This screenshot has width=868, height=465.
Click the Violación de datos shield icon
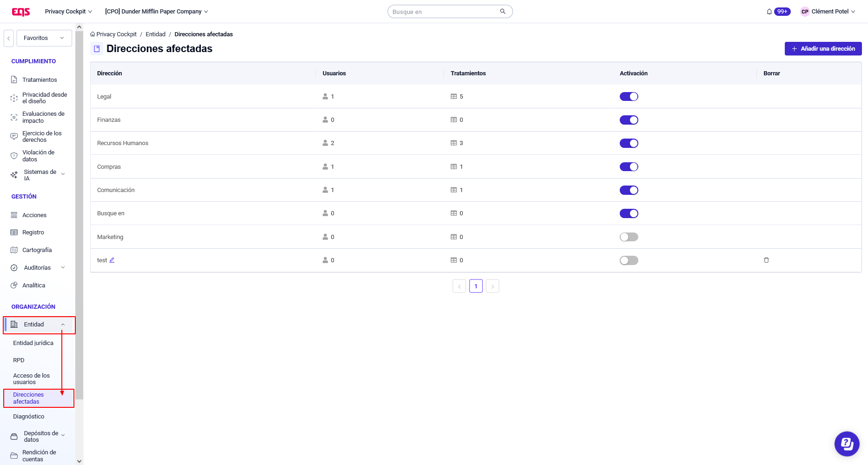click(14, 156)
